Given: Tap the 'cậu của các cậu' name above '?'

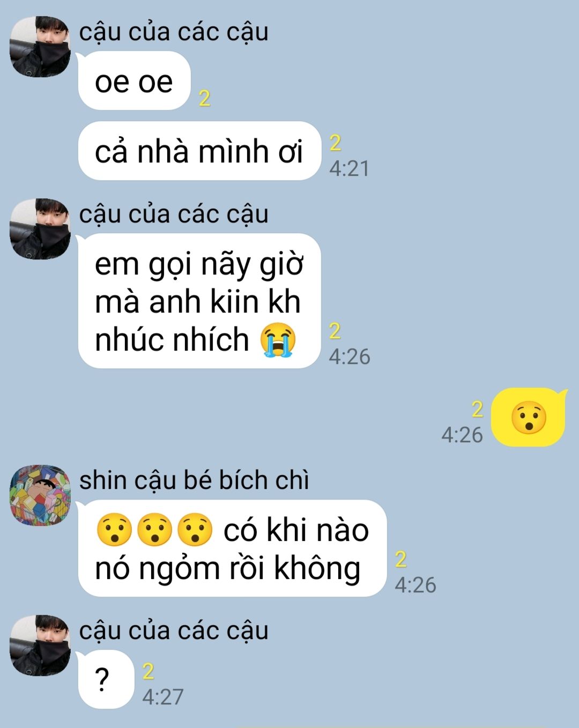Looking at the screenshot, I should pyautogui.click(x=174, y=631).
